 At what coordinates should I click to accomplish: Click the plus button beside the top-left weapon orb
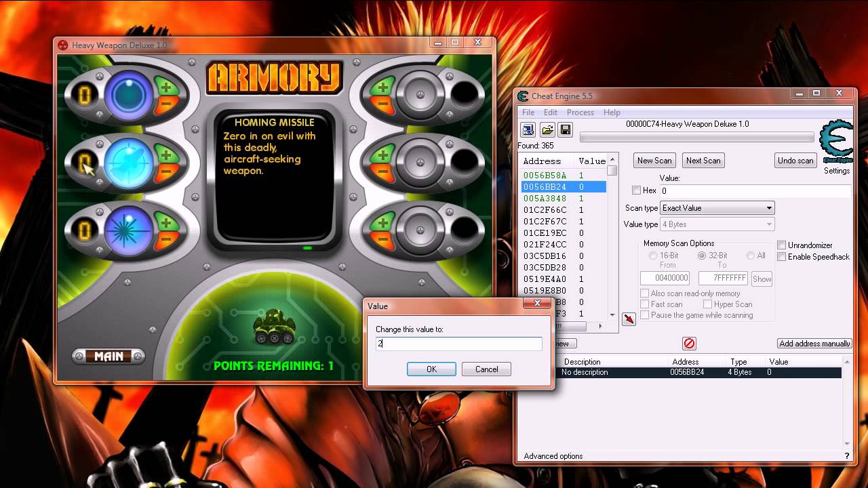click(x=166, y=87)
